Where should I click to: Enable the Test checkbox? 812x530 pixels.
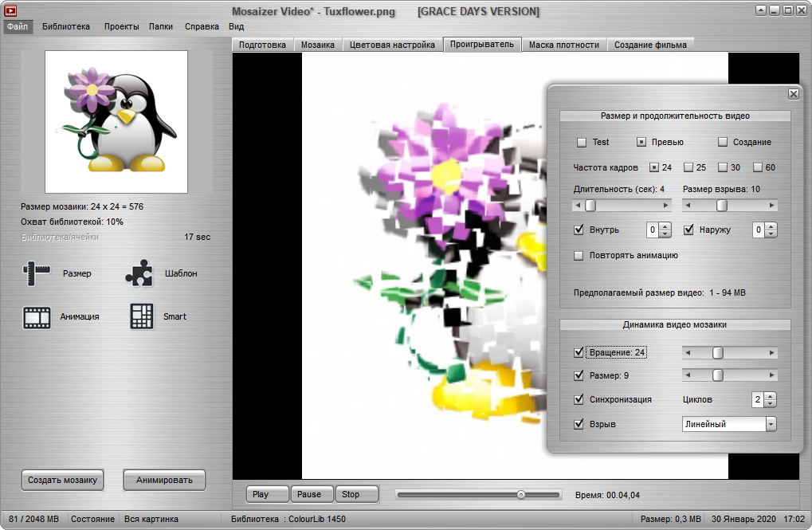point(582,142)
